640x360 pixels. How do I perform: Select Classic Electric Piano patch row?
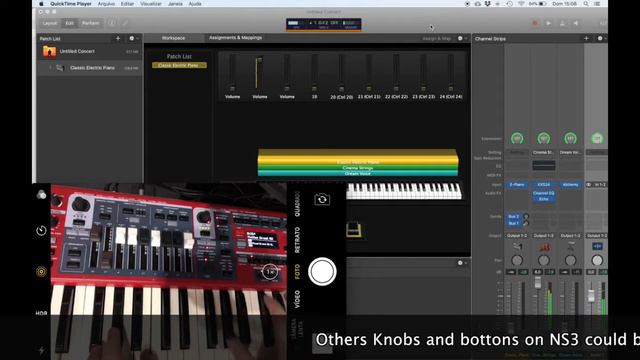tap(90, 68)
